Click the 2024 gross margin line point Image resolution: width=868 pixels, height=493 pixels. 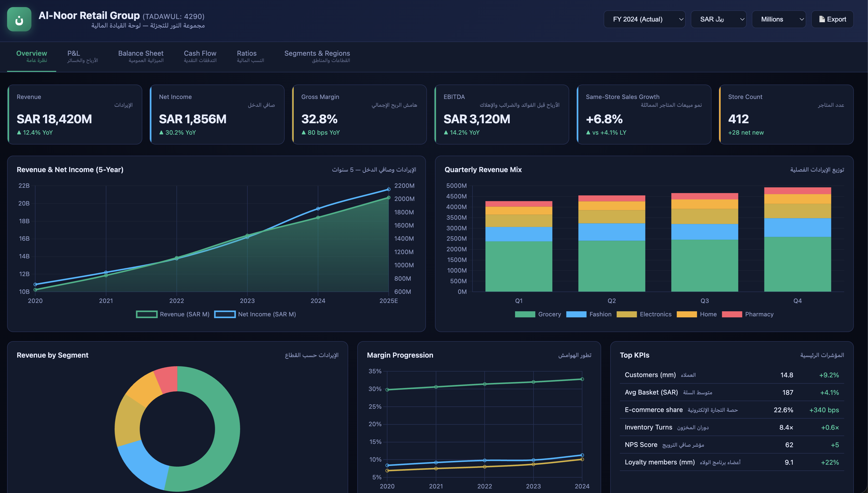click(582, 379)
